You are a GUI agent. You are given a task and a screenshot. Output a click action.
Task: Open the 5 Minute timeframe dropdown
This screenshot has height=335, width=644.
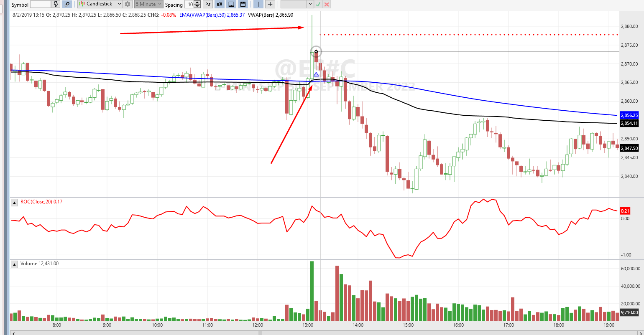tap(148, 4)
